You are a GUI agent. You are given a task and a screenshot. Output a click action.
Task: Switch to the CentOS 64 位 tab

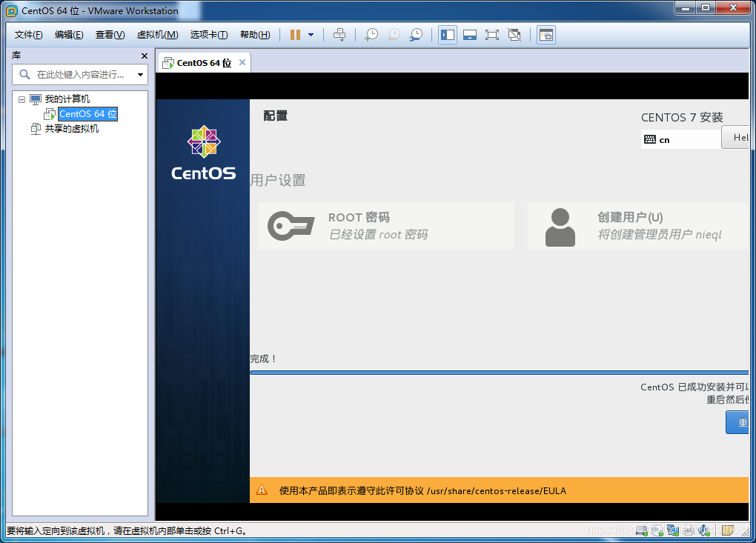pos(204,63)
